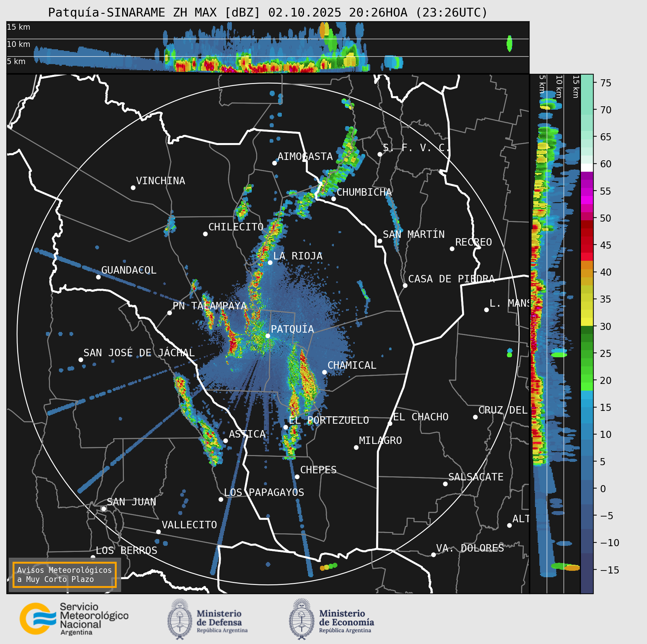Image resolution: width=647 pixels, height=644 pixels.
Task: Click the LOS BERROS label
Action: click(x=127, y=551)
